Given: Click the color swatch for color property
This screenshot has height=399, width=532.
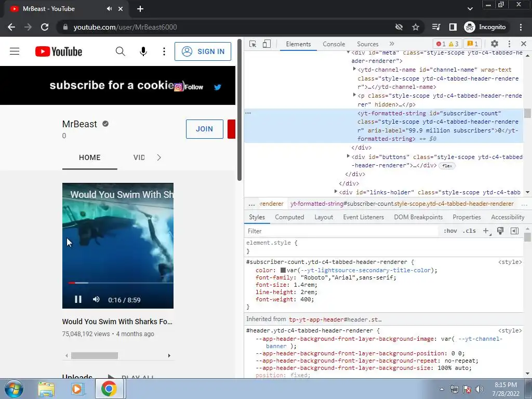Looking at the screenshot, I should tap(283, 270).
